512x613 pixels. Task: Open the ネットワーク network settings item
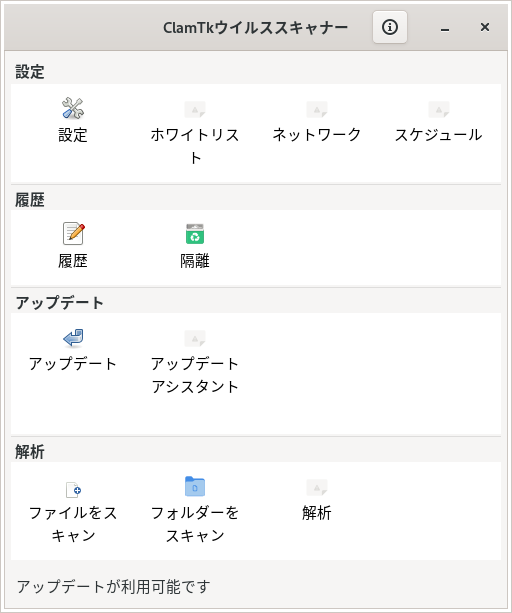point(317,122)
